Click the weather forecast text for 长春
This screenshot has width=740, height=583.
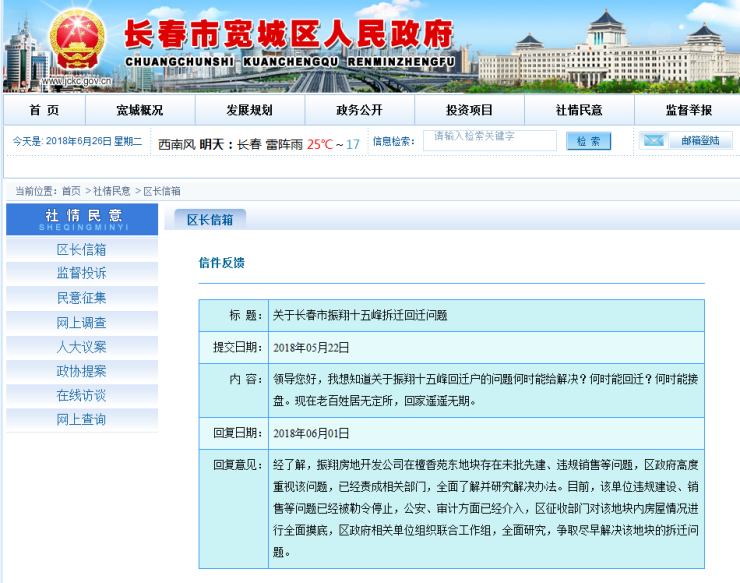click(259, 144)
